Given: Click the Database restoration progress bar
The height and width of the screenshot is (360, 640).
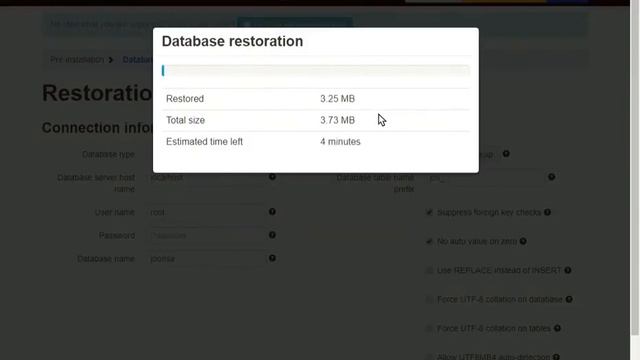Looking at the screenshot, I should pos(316,71).
